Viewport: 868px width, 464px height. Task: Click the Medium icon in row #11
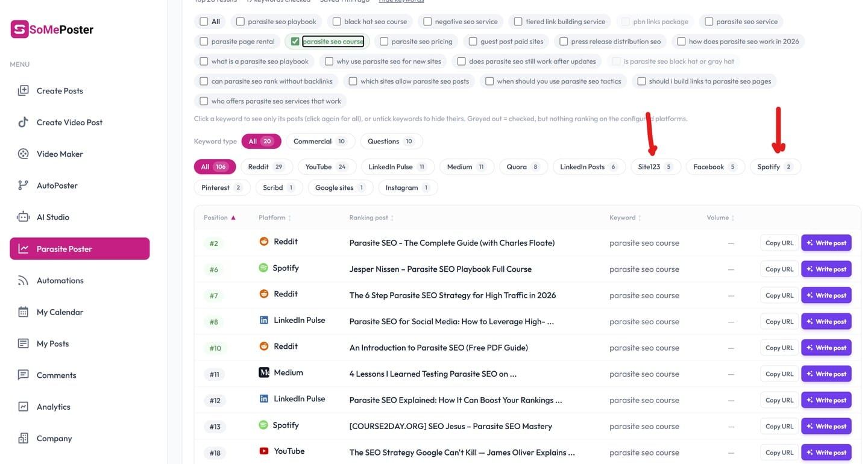tap(264, 372)
